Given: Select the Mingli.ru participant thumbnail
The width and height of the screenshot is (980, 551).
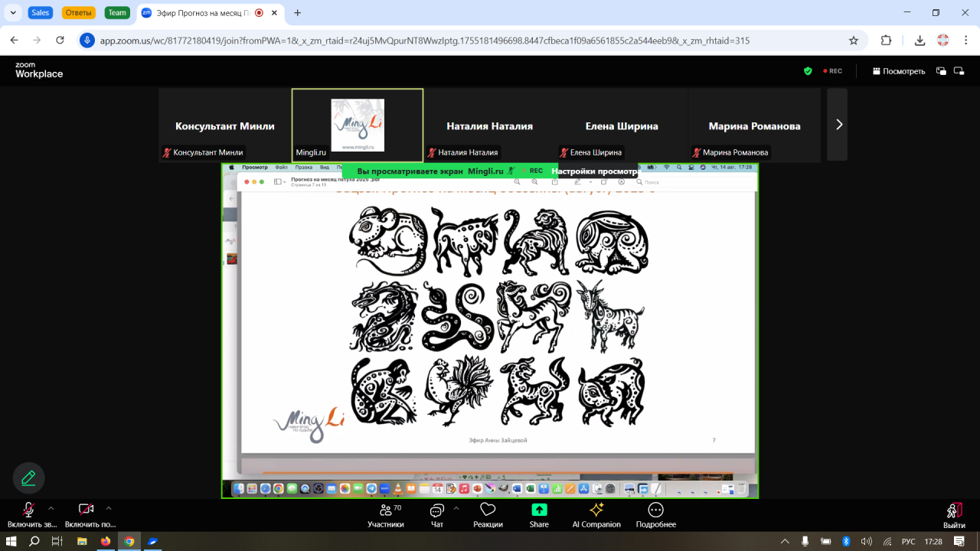Looking at the screenshot, I should point(358,125).
